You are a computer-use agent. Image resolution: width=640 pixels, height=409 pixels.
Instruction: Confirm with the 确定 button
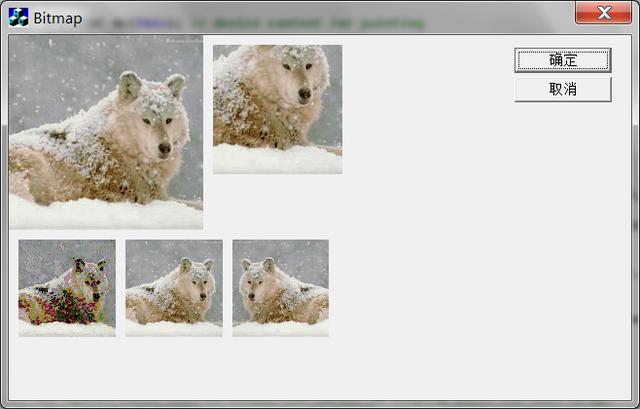pyautogui.click(x=563, y=60)
